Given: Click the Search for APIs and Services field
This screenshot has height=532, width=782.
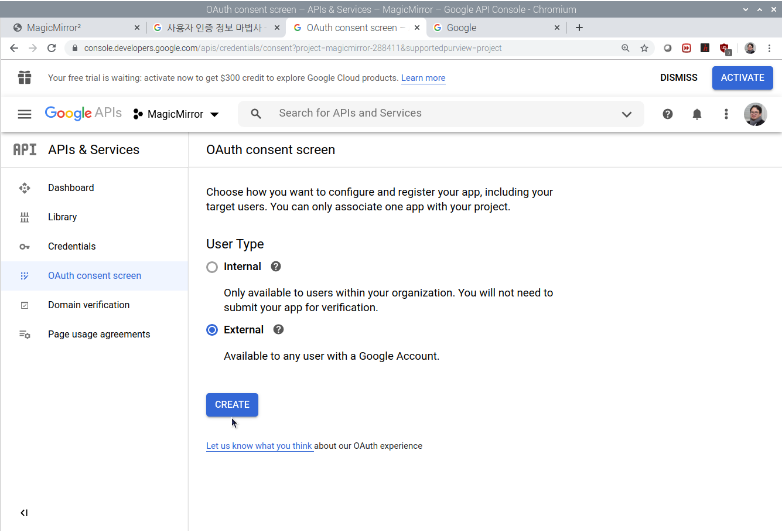Looking at the screenshot, I should point(440,114).
